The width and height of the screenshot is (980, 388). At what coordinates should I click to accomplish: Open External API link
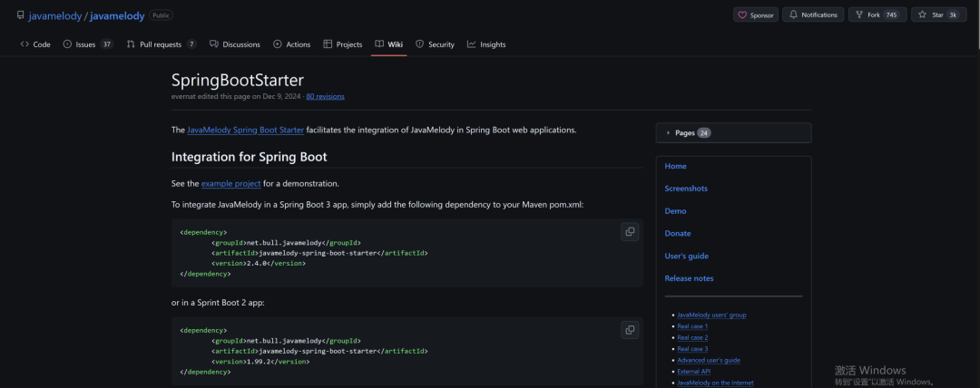pyautogui.click(x=694, y=371)
